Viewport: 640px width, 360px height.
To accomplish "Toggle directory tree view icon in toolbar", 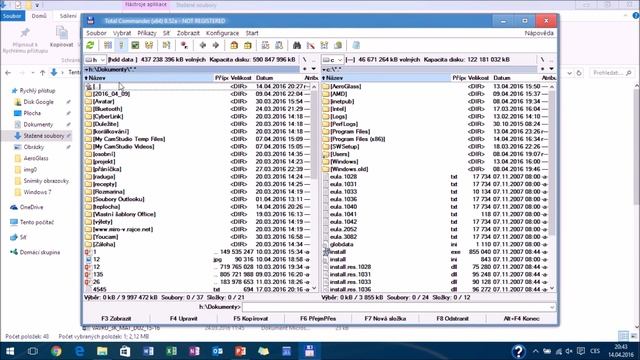I will tap(149, 45).
